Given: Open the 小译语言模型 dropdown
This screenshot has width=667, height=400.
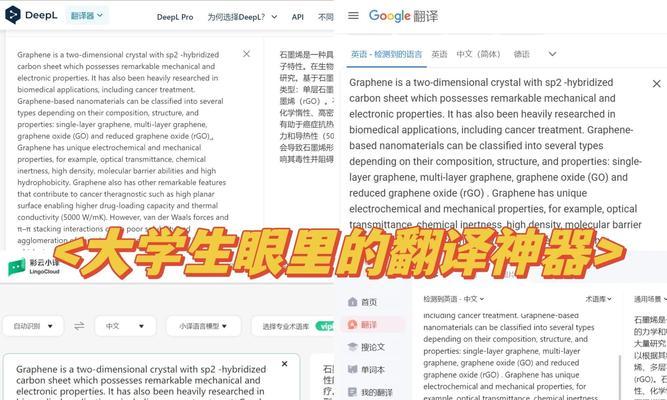Looking at the screenshot, I should 203,326.
